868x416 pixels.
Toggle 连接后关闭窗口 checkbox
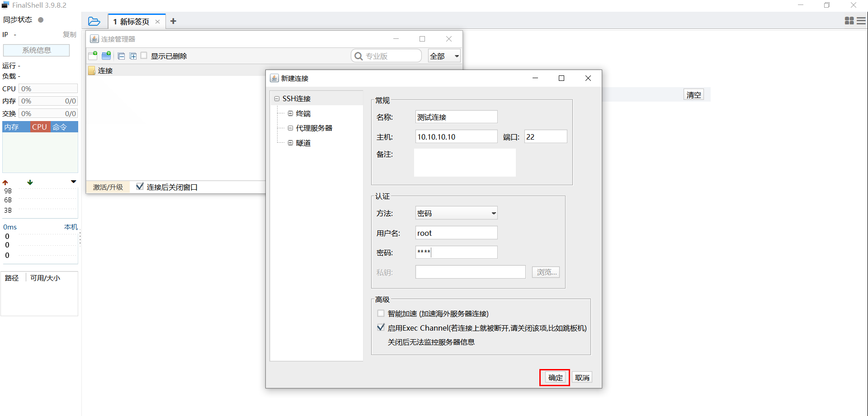point(140,186)
